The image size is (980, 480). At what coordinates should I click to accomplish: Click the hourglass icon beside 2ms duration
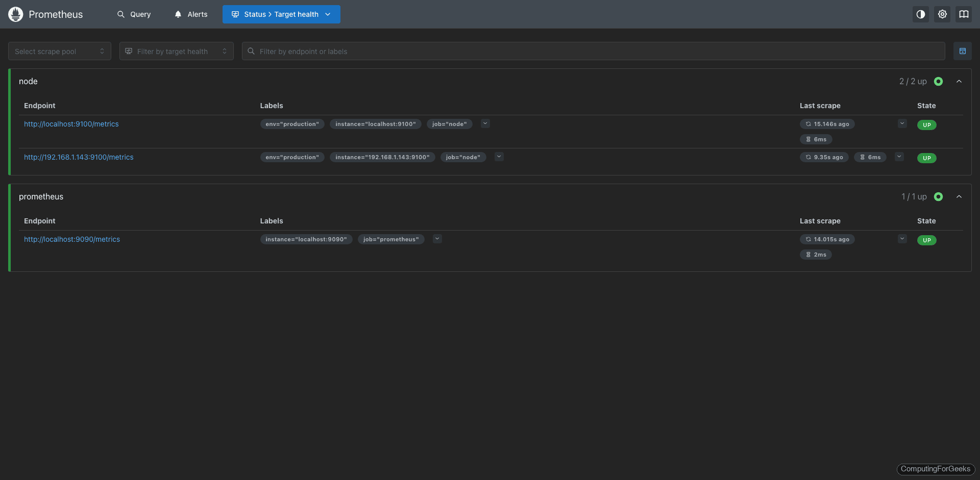click(807, 254)
